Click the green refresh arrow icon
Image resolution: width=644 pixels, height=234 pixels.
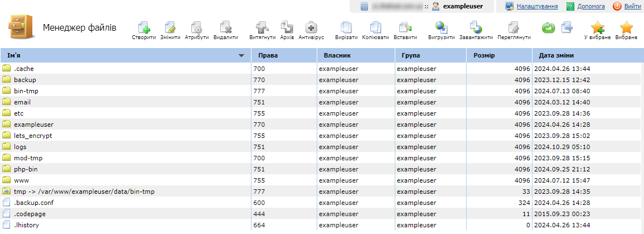click(x=548, y=27)
